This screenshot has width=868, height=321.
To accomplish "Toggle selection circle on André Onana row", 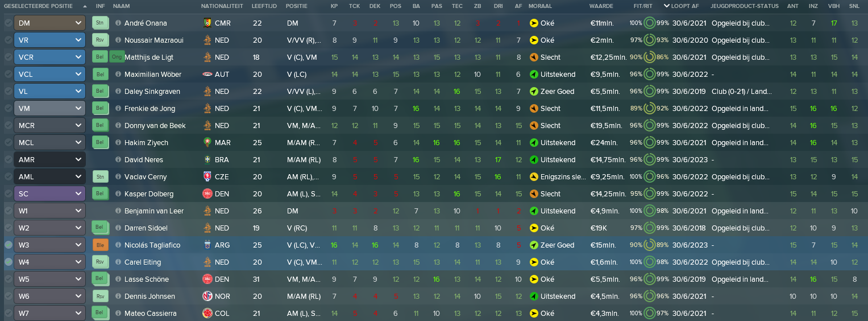I will pyautogui.click(x=7, y=23).
